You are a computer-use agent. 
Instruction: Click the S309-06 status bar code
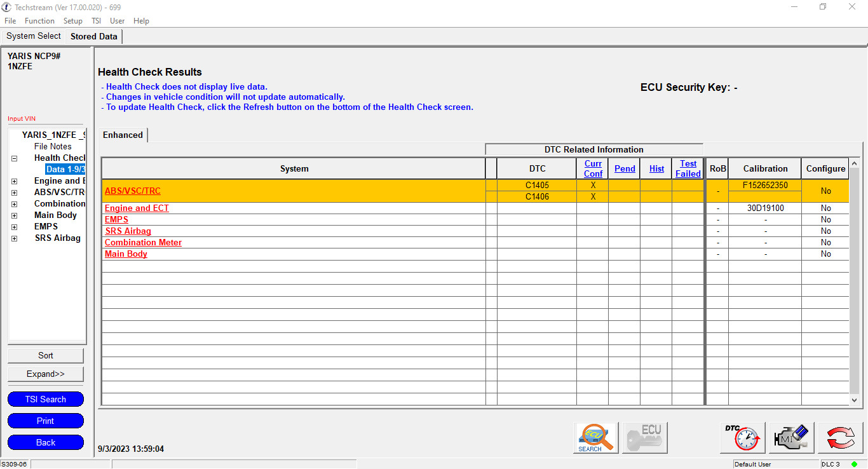14,465
